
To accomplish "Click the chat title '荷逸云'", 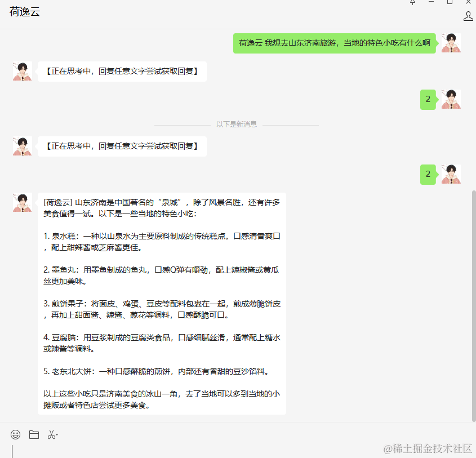I will [x=25, y=12].
